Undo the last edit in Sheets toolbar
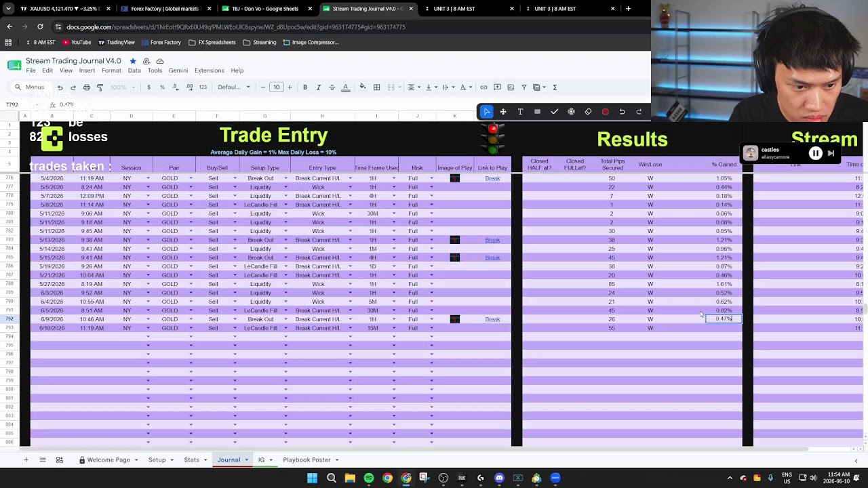 click(60, 87)
